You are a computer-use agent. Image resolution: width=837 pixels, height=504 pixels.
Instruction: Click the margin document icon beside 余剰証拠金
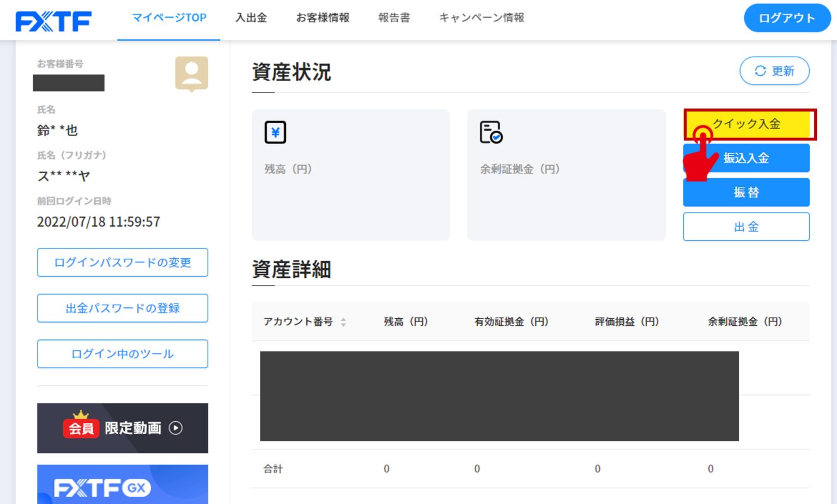click(489, 132)
